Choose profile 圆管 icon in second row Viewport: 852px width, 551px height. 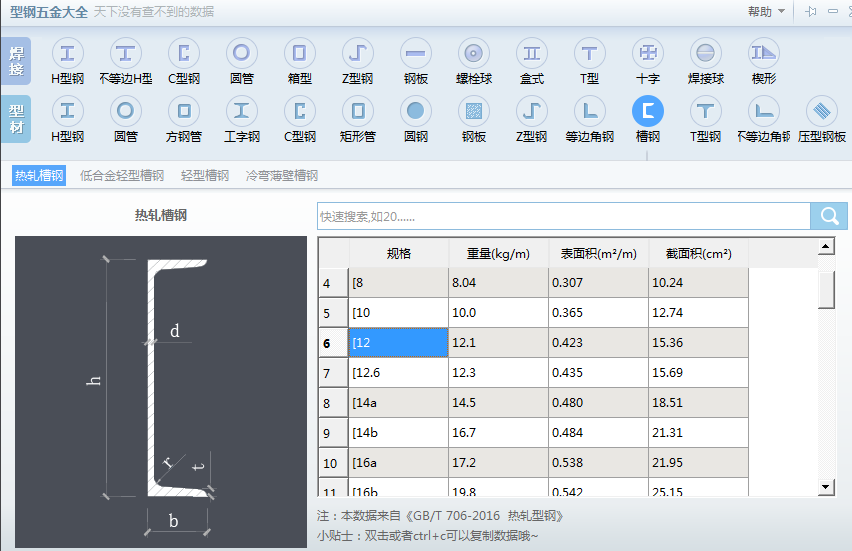(126, 111)
